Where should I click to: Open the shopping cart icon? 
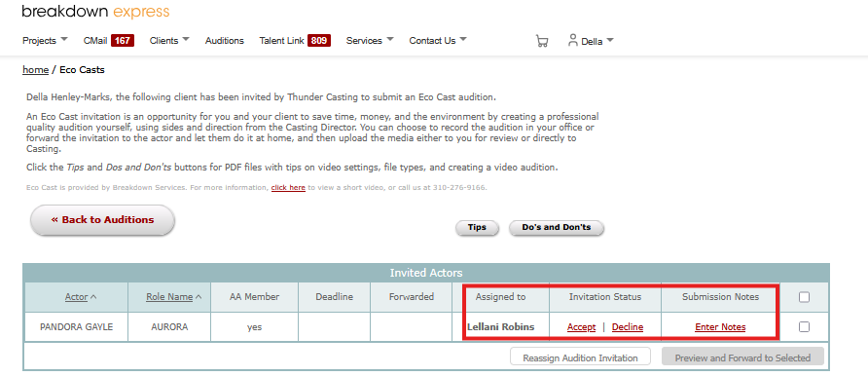point(542,41)
